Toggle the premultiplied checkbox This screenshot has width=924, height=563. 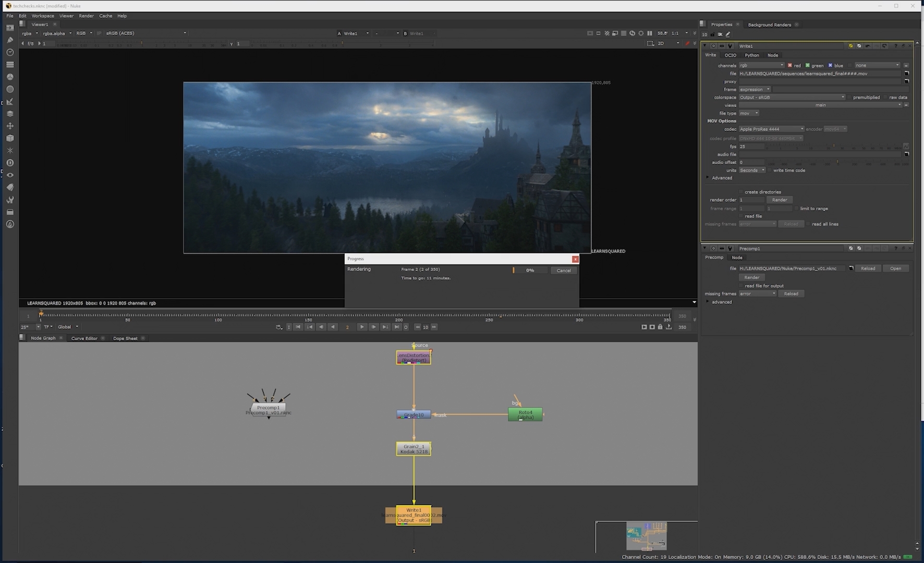849,97
